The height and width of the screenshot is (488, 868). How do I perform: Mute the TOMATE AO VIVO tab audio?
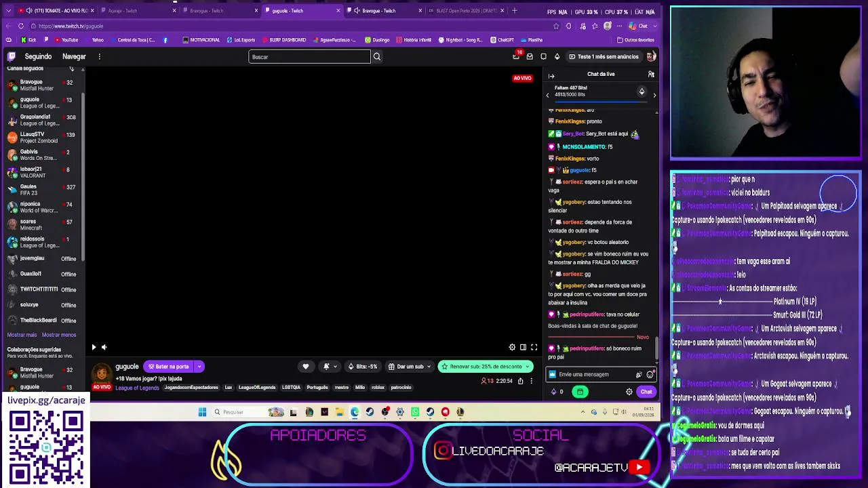[28, 11]
